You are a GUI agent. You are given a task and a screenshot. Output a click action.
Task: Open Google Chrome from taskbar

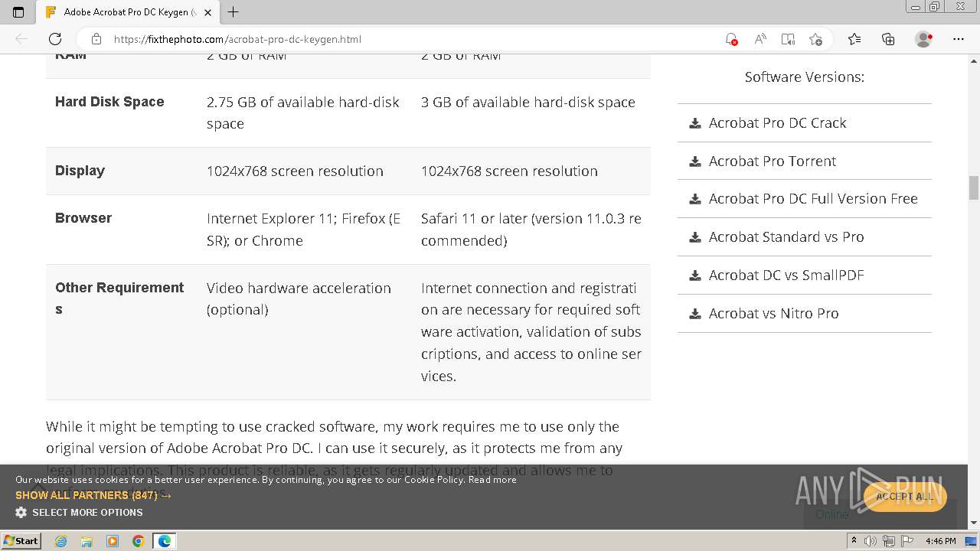tap(138, 541)
